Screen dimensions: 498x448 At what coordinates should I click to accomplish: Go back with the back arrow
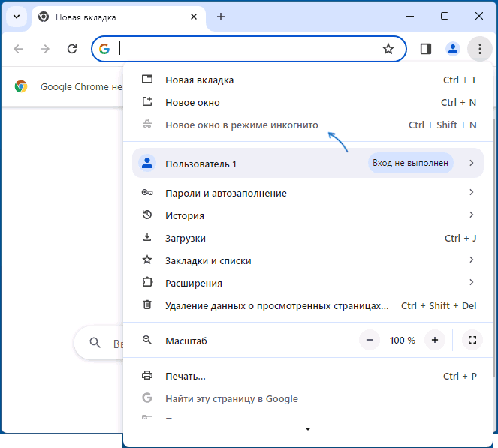click(x=18, y=49)
